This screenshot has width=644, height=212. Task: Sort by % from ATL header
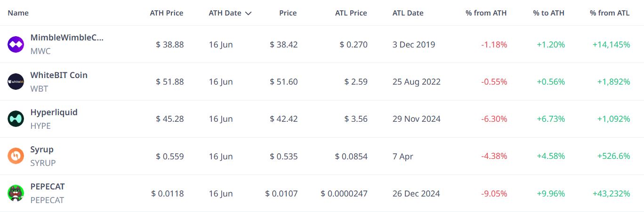[x=610, y=13]
